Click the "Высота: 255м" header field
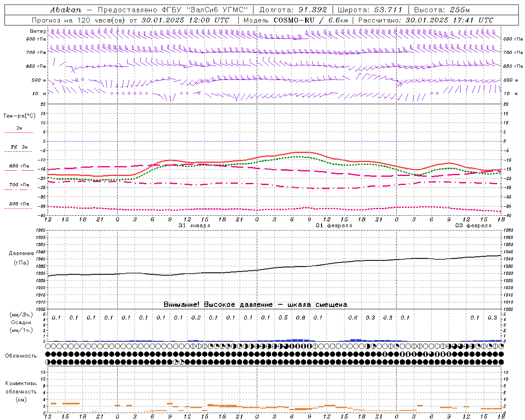 pos(442,9)
